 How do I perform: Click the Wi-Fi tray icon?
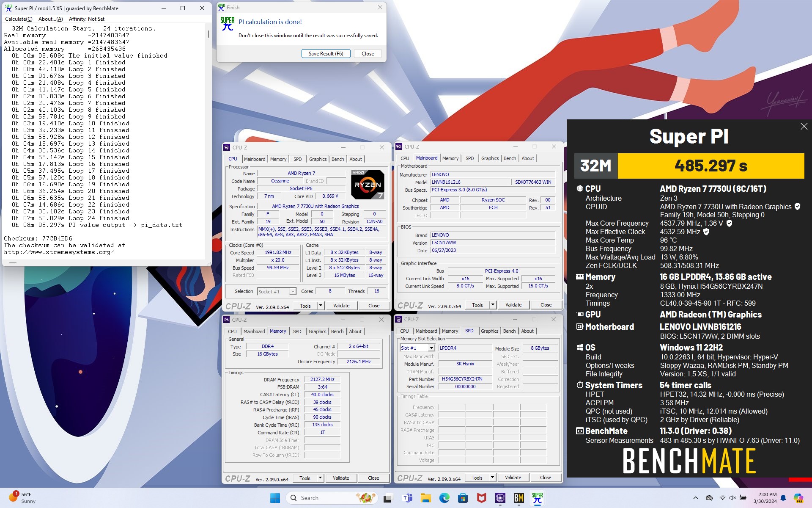(x=723, y=498)
